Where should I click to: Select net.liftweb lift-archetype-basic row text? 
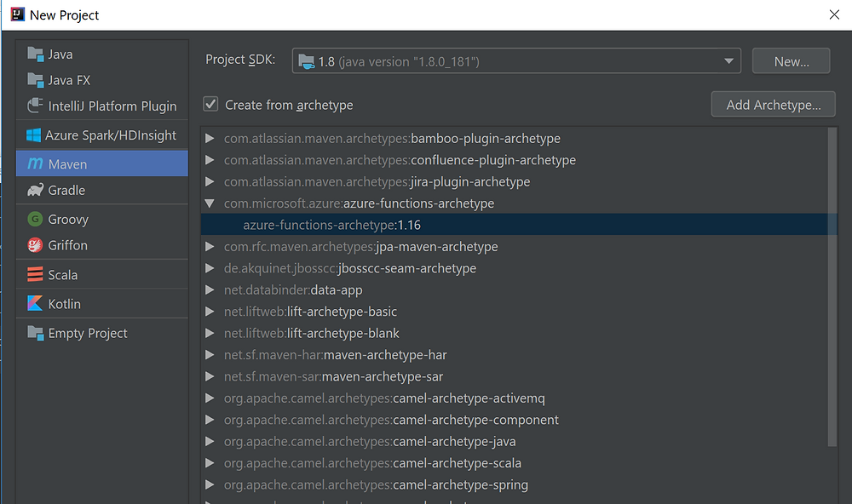pyautogui.click(x=310, y=312)
